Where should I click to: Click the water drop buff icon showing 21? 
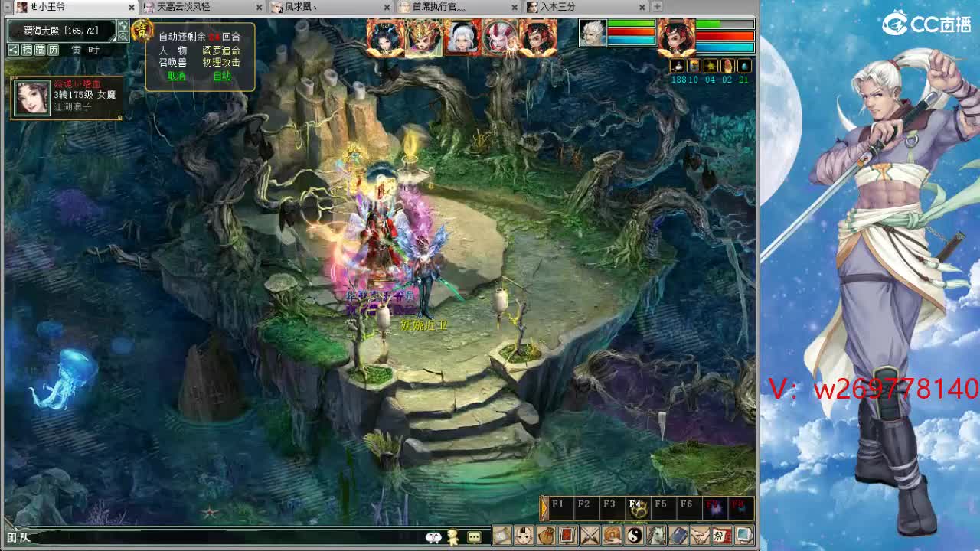click(744, 67)
